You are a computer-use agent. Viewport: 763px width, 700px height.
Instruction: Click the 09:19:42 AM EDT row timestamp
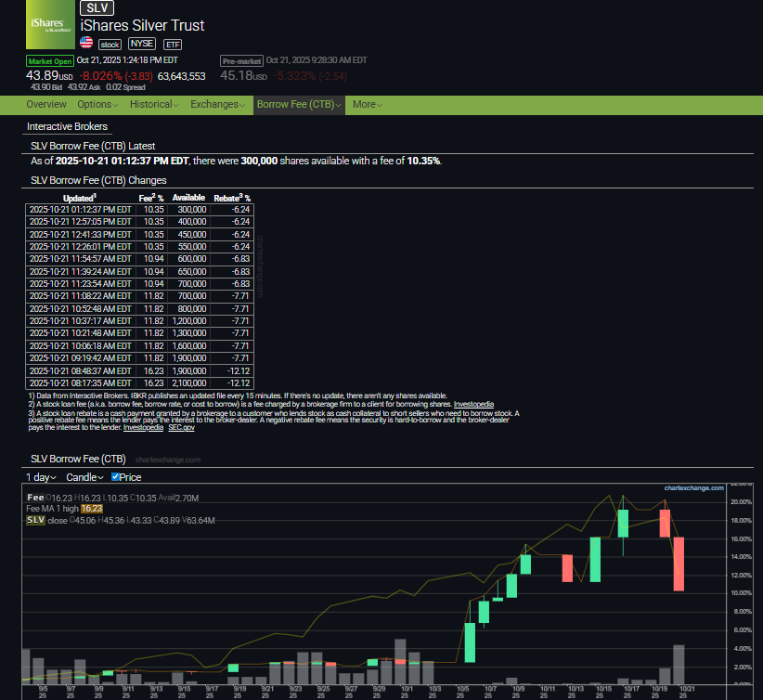tap(80, 358)
